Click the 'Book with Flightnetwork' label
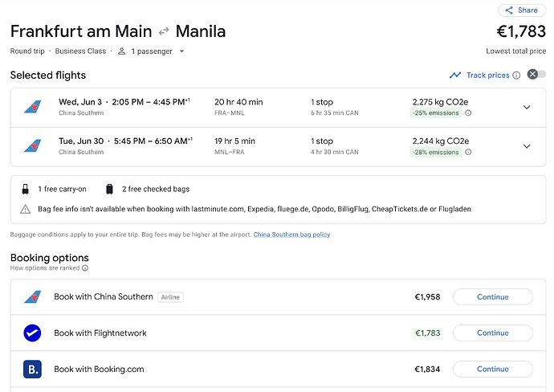 point(100,333)
